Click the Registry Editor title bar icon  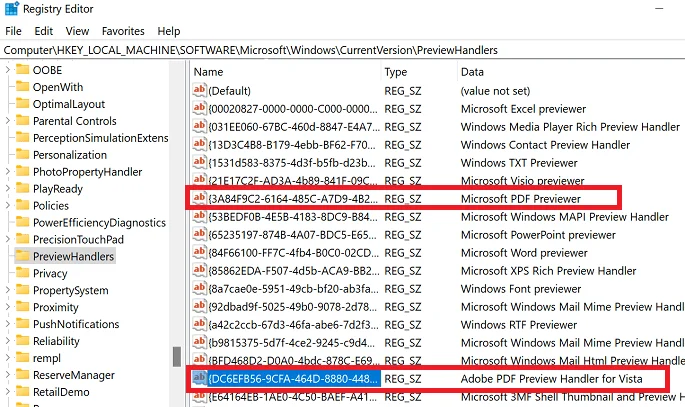[12, 9]
